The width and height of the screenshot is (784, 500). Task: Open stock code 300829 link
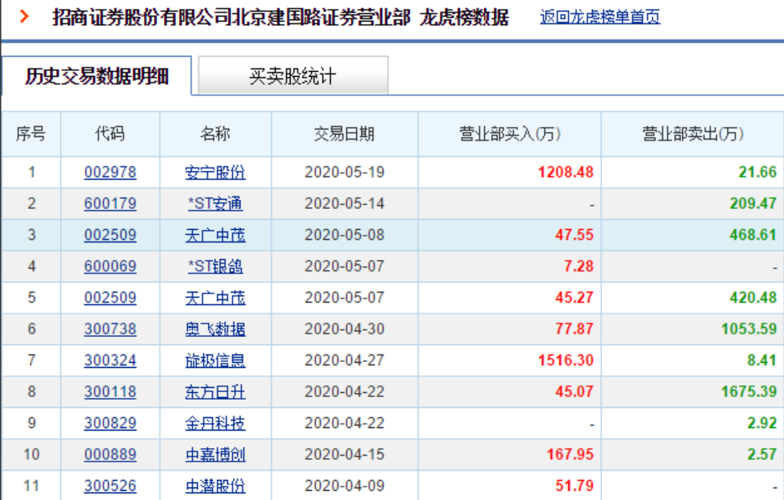click(110, 424)
